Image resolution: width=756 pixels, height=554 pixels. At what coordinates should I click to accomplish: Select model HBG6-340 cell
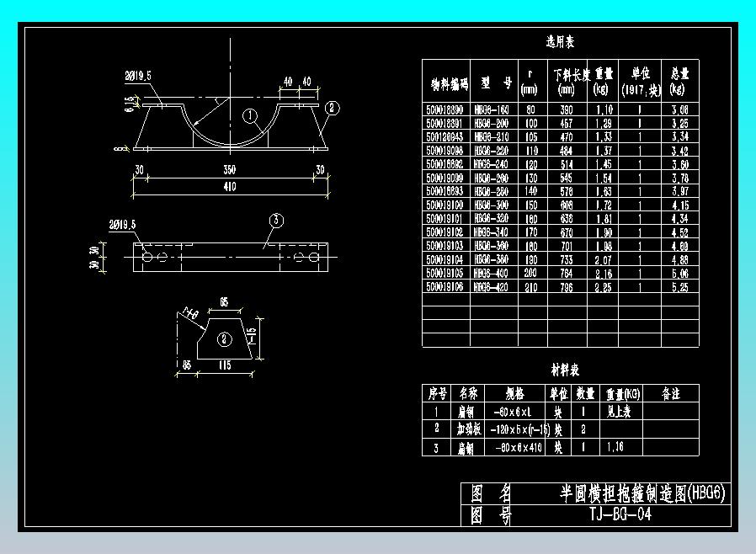[492, 232]
